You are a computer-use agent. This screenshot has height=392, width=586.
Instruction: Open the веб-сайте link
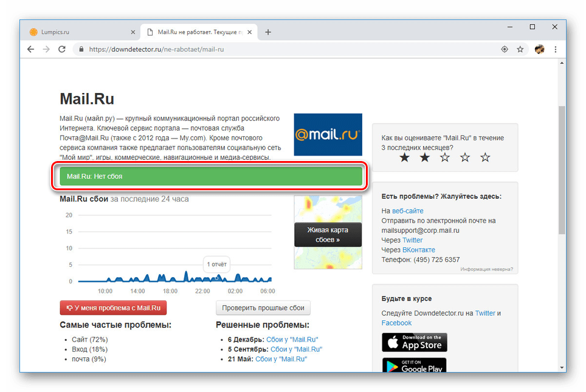point(408,211)
